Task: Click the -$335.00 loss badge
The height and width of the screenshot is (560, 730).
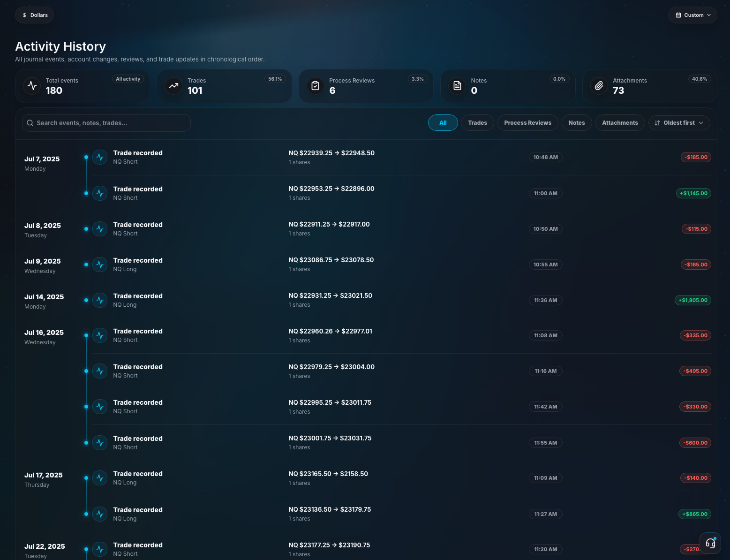Action: pyautogui.click(x=695, y=335)
